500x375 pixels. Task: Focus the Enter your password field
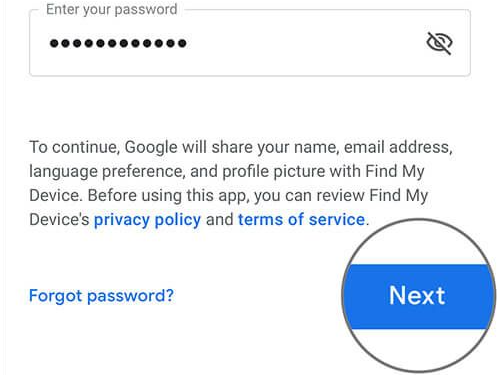250,43
